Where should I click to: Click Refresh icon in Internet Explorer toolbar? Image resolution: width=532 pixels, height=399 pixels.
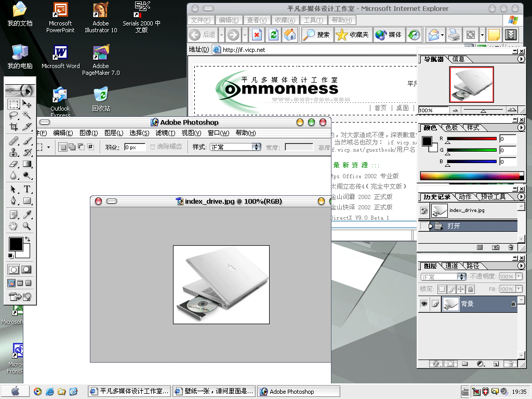(273, 35)
